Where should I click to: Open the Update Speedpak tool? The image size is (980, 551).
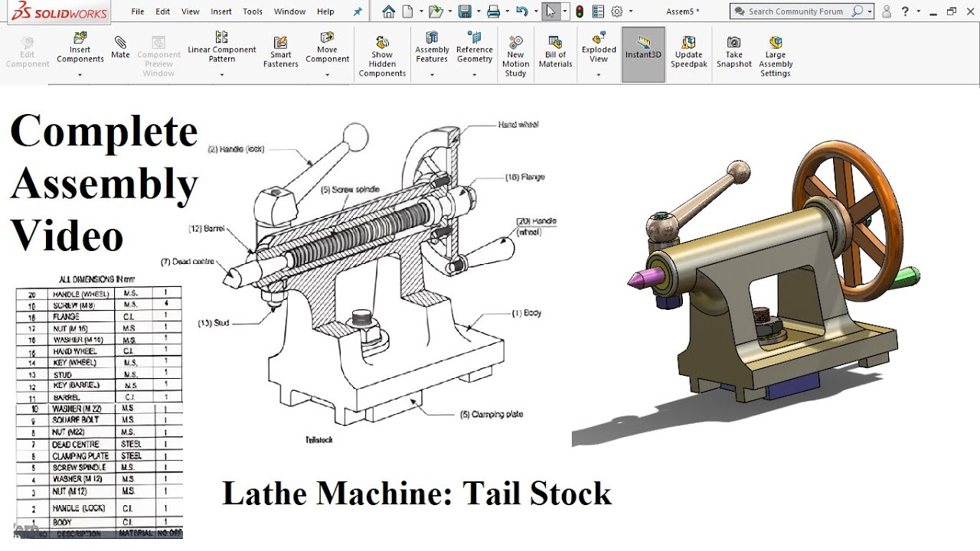(x=688, y=52)
